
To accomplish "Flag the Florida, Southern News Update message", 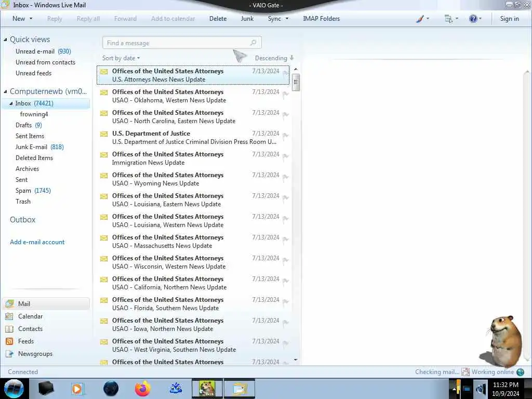I will (x=285, y=302).
